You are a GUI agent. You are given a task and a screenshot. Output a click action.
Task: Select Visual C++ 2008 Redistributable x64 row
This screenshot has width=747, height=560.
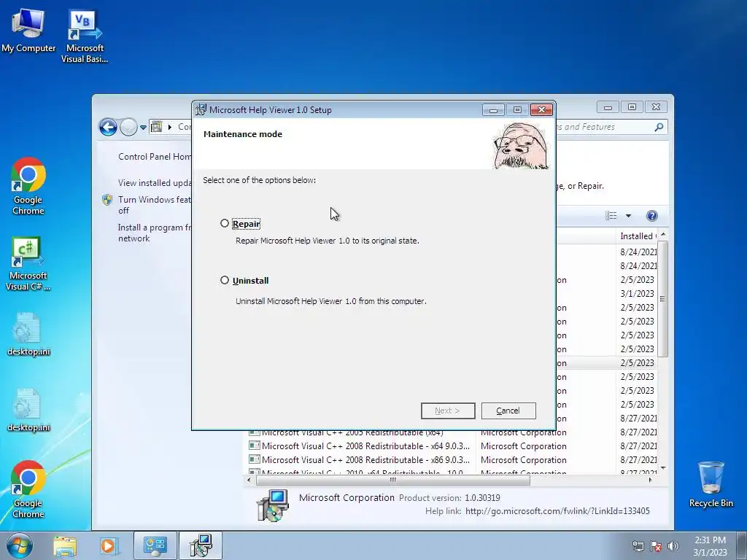[x=365, y=446]
